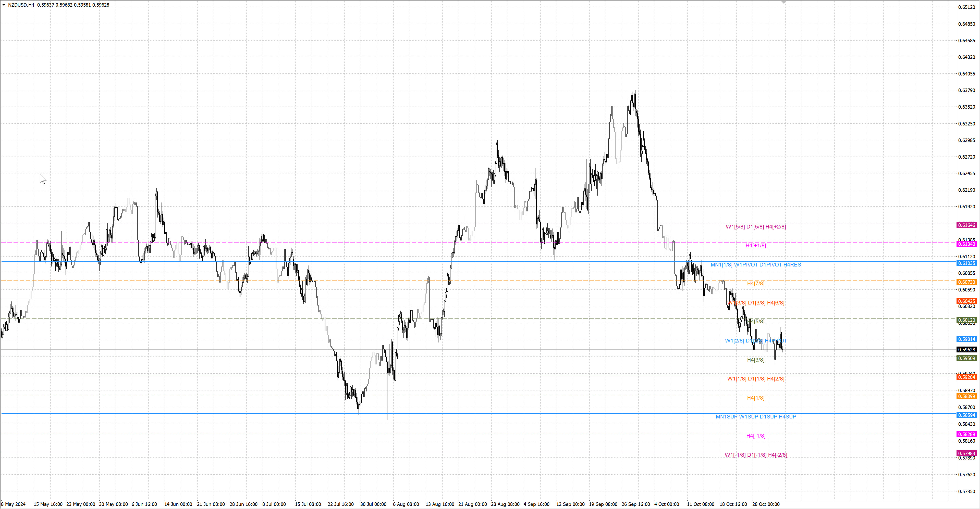Click the 28 Oct 00:00 date label
This screenshot has height=509, width=980.
click(766, 504)
